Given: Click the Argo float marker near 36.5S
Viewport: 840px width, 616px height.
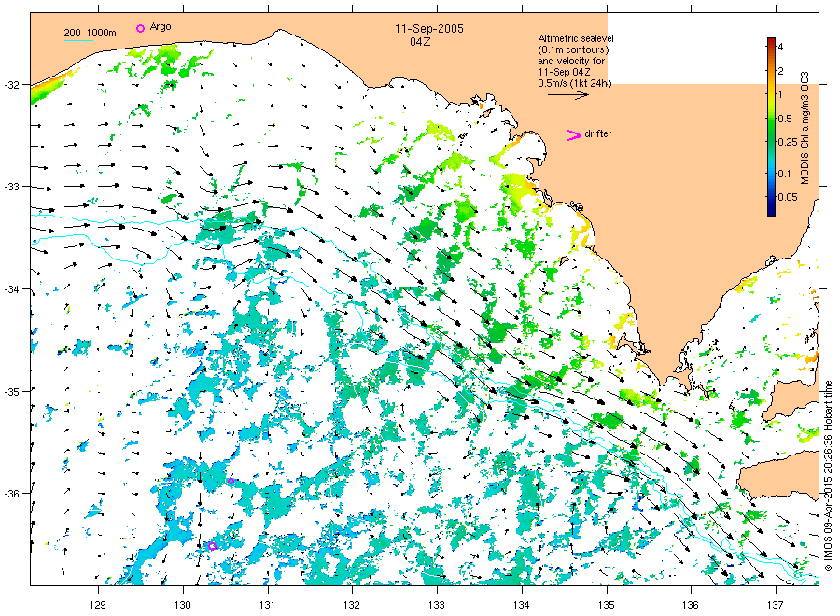Looking at the screenshot, I should [212, 546].
